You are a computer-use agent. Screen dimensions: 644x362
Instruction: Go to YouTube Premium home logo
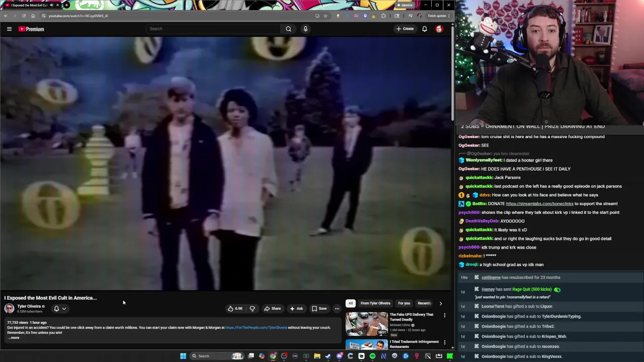click(31, 29)
